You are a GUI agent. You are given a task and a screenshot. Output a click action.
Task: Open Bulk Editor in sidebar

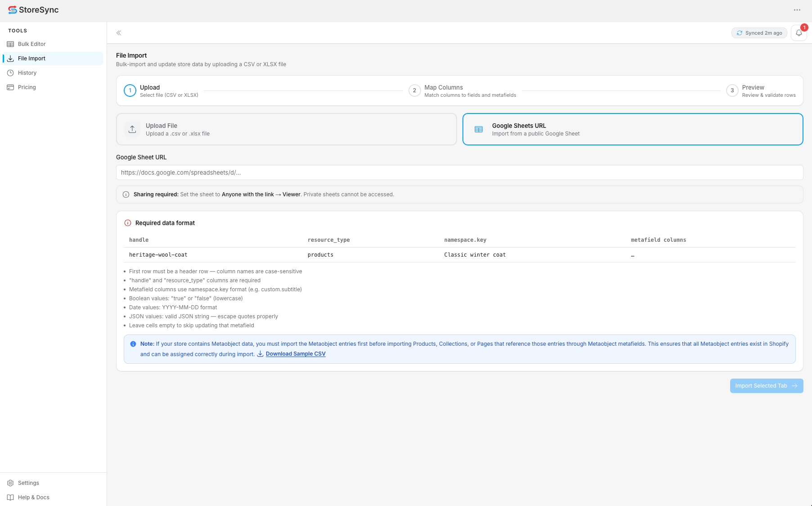[53, 44]
